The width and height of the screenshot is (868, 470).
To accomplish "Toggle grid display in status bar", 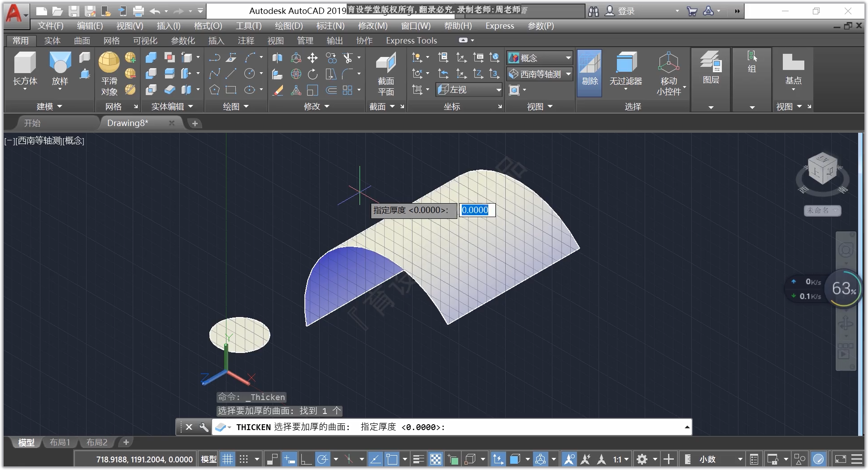I will pos(228,459).
